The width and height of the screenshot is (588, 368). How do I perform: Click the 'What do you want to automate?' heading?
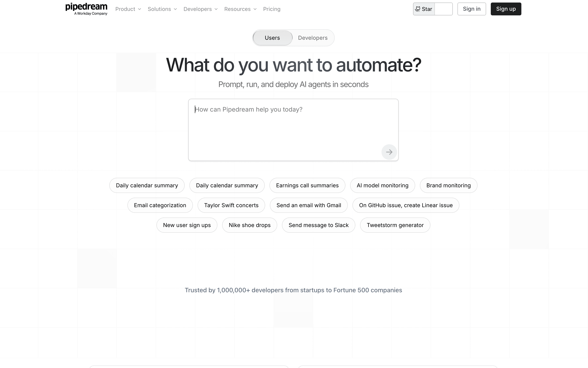[293, 65]
